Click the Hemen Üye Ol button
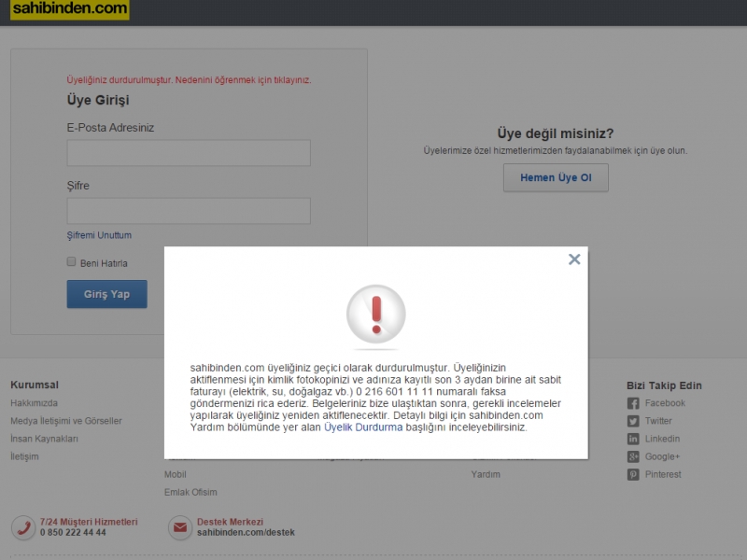 (x=556, y=177)
